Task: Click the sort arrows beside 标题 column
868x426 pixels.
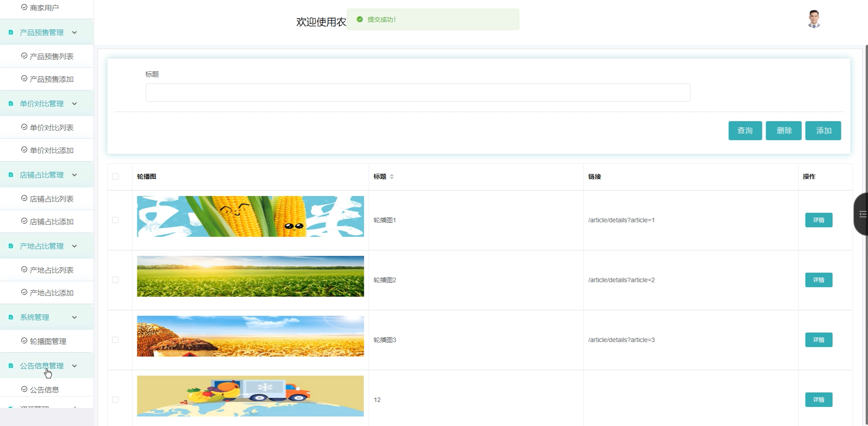Action: (392, 176)
